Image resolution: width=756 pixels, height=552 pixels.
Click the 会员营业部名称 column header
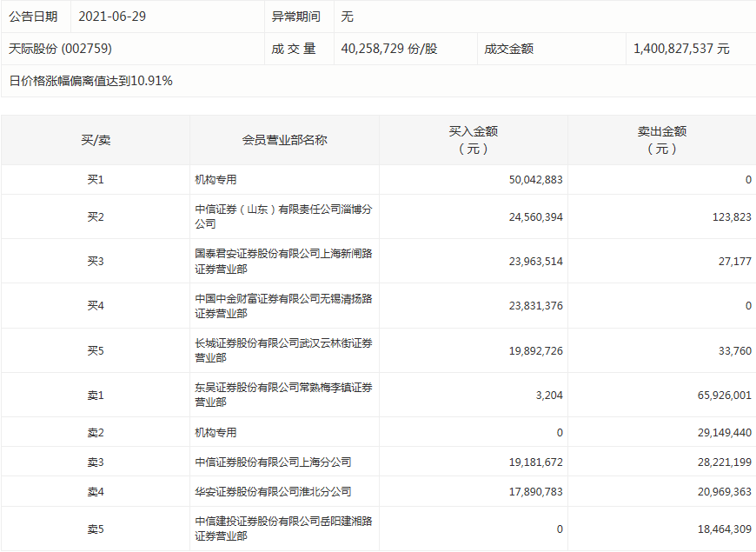click(284, 140)
